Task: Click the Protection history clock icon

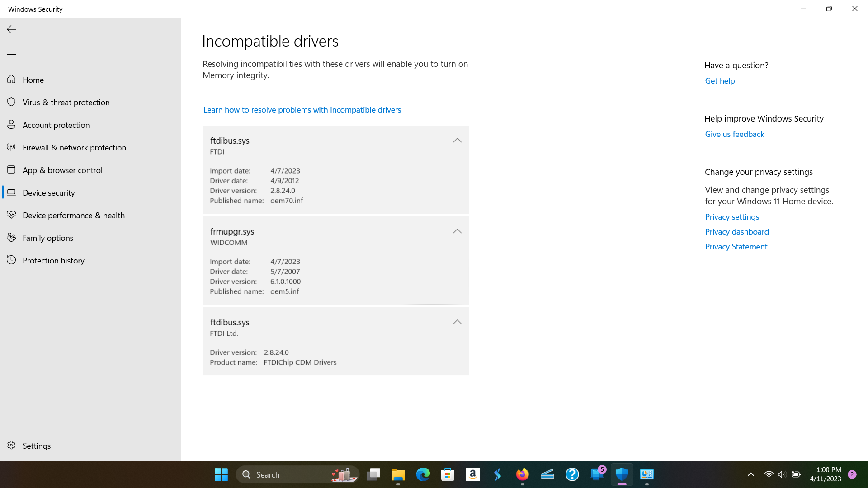Action: click(11, 260)
